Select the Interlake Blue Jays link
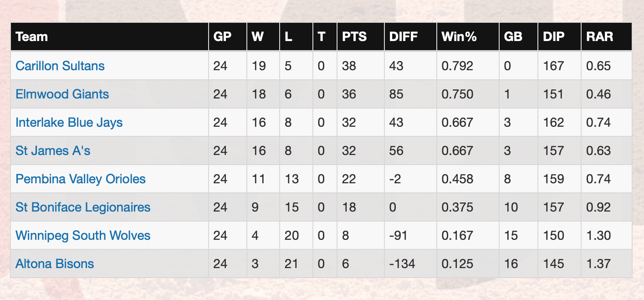Viewport: 644px width, 300px height. [69, 122]
